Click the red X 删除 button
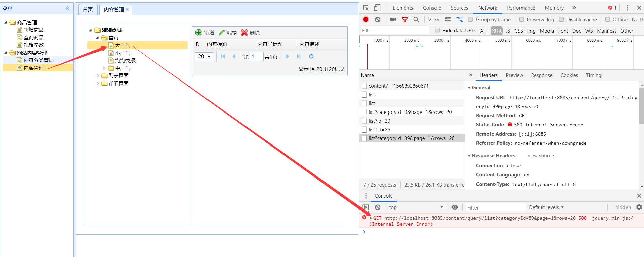Screen dimensions: 644x257 click(x=251, y=33)
